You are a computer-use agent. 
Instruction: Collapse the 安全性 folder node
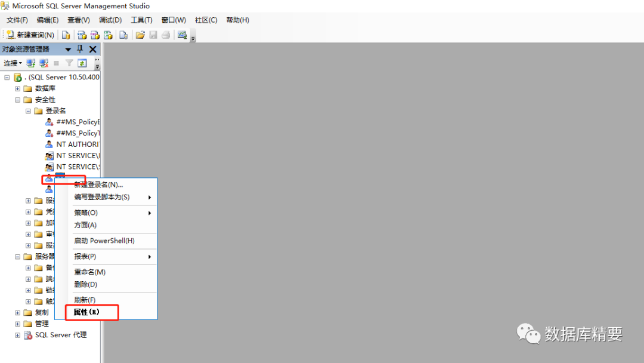point(18,100)
